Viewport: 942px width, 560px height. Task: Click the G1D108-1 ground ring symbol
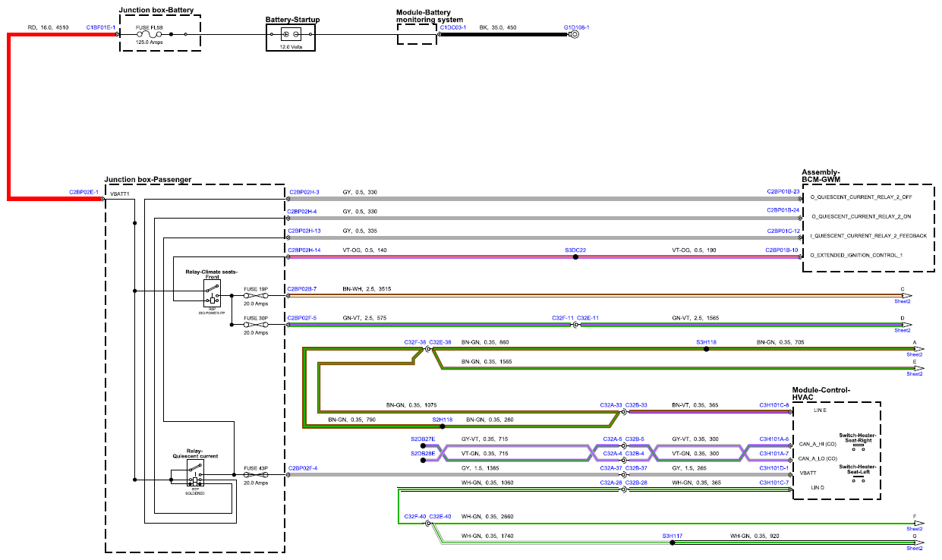click(575, 34)
